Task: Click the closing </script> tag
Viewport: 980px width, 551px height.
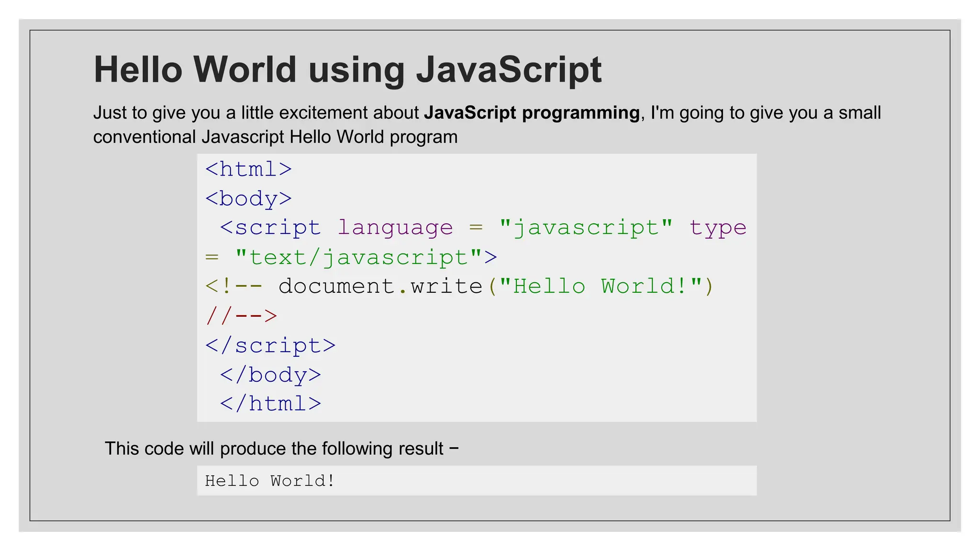Action: 270,346
